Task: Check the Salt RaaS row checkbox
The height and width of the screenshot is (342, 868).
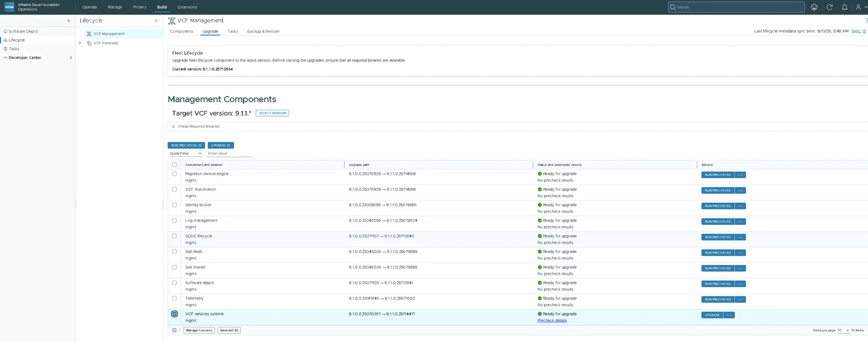Action: (x=174, y=251)
